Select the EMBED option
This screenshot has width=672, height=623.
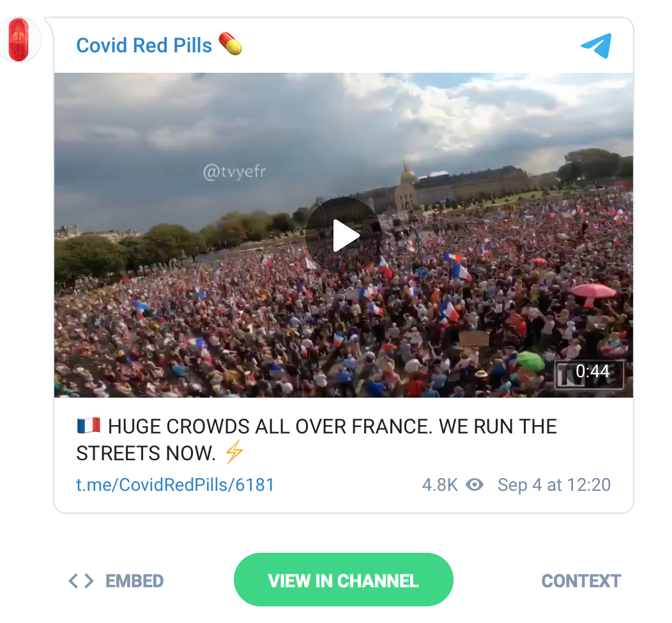pyautogui.click(x=135, y=581)
